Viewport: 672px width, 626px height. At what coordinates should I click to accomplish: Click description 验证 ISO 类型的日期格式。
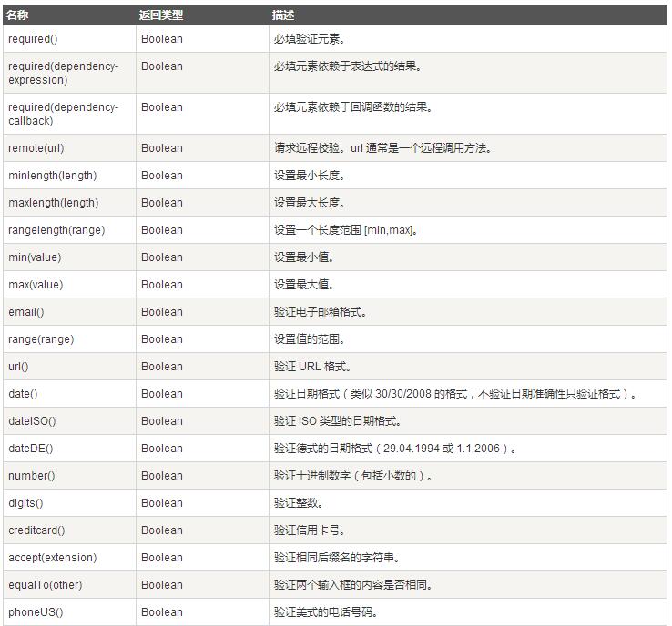[338, 421]
